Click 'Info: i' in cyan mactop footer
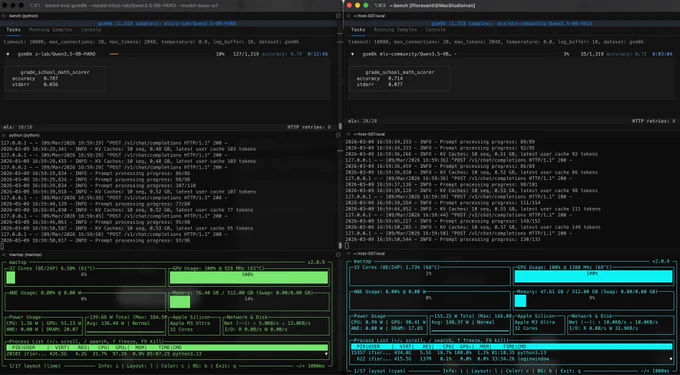 (454, 371)
